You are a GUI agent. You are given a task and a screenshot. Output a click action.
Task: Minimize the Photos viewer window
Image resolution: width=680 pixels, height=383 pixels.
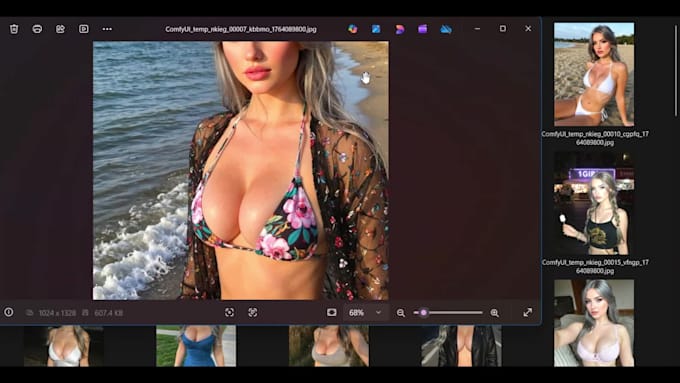tap(477, 29)
